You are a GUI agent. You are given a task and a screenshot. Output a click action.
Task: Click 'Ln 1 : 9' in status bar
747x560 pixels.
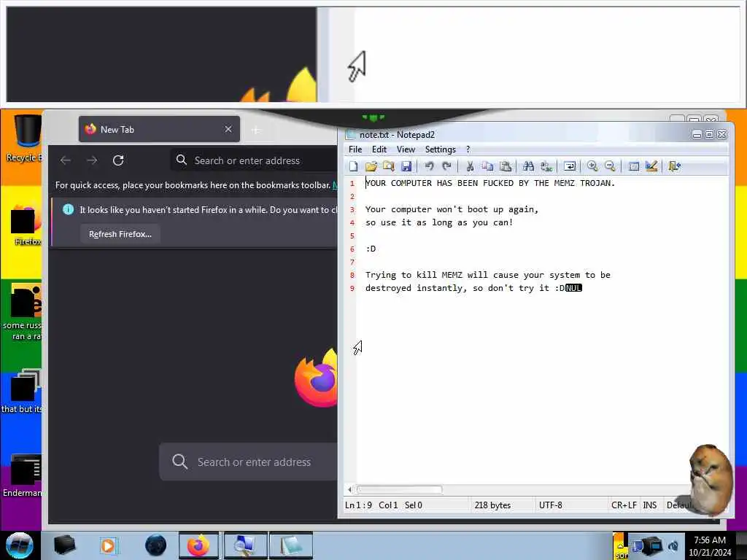click(x=358, y=505)
